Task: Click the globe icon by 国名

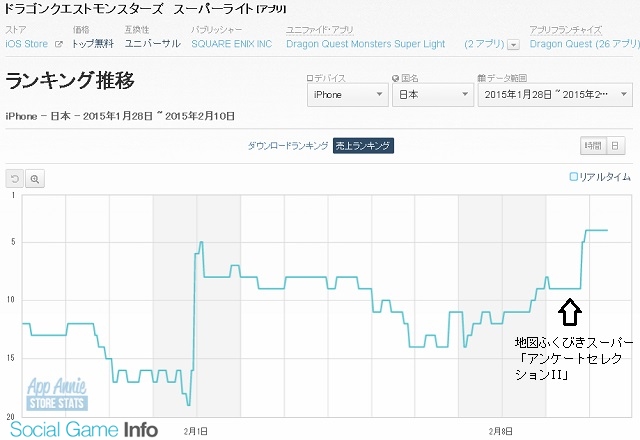Action: click(395, 78)
